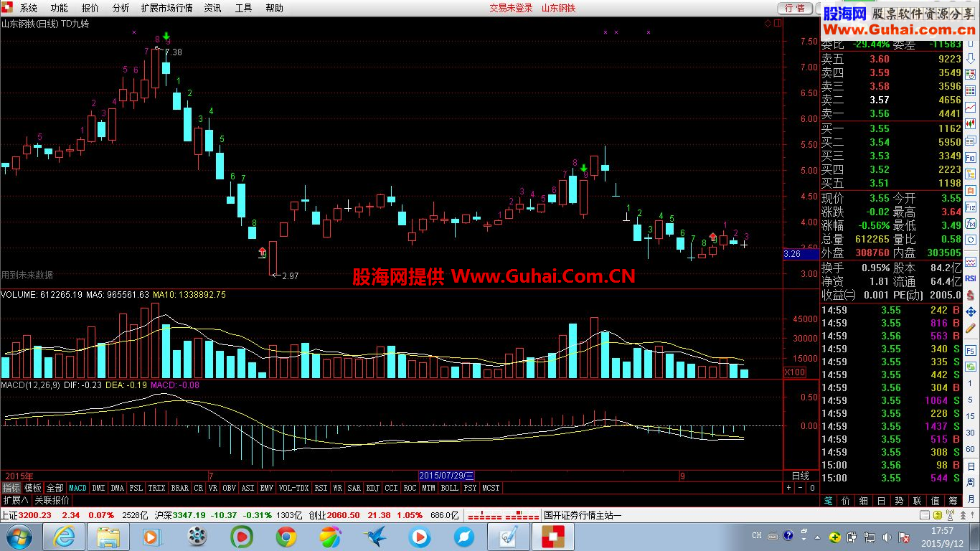
Task: Open the Windows Explorer folder taskbar icon
Action: click(108, 537)
